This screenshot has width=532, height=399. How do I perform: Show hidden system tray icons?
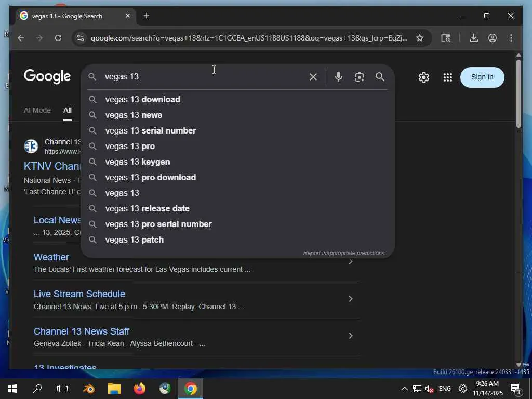click(404, 389)
